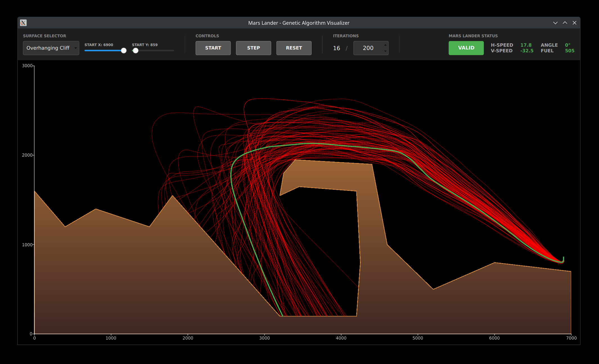599x364 pixels.
Task: Close the Mars Lander window
Action: tap(575, 23)
